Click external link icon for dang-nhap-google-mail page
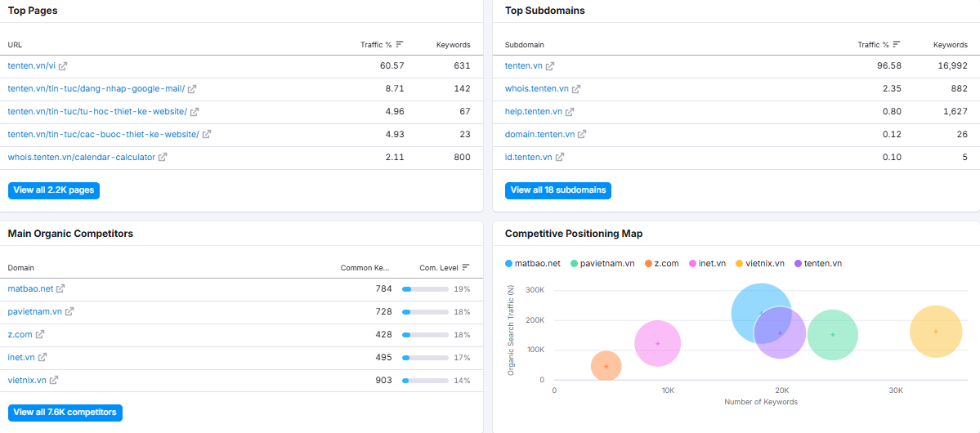Image resolution: width=980 pixels, height=433 pixels. [x=192, y=89]
